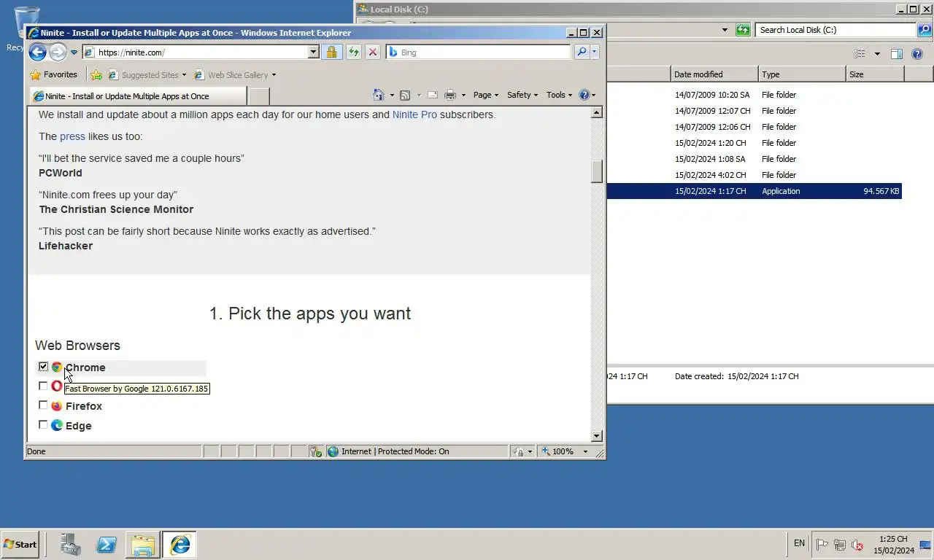Uncheck the Chrome checkbox
This screenshot has height=560, width=934.
(43, 367)
